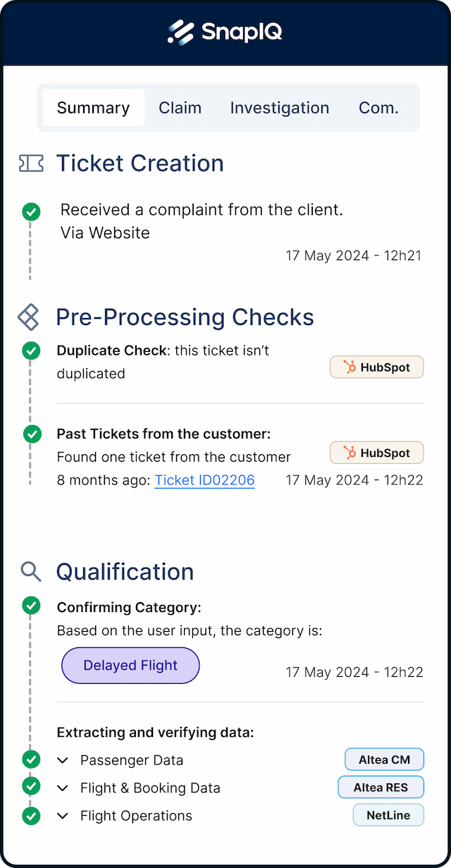Screen dimensions: 451x868
Task: Expand the Passenger Data section
Action: tap(63, 760)
